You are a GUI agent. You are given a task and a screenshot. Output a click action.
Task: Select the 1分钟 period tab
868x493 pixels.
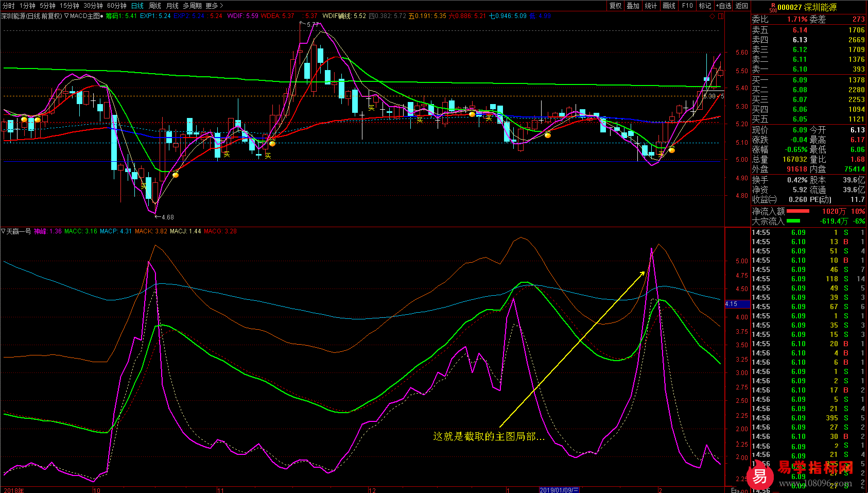(27, 6)
